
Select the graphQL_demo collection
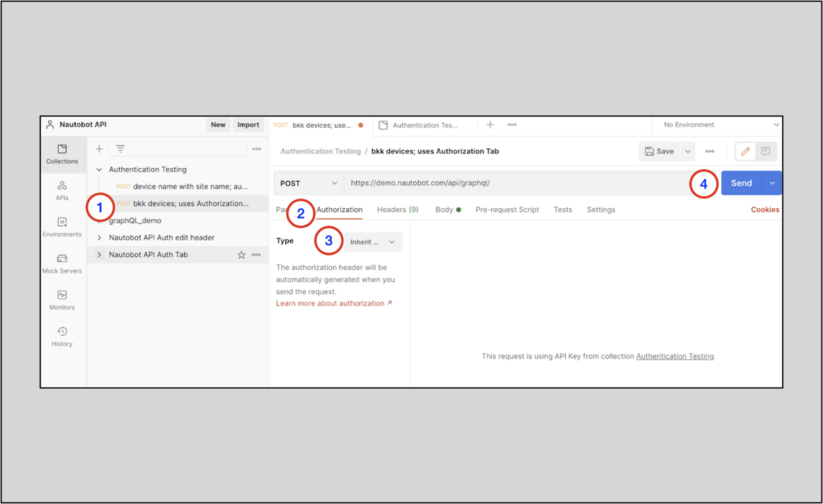click(x=135, y=220)
